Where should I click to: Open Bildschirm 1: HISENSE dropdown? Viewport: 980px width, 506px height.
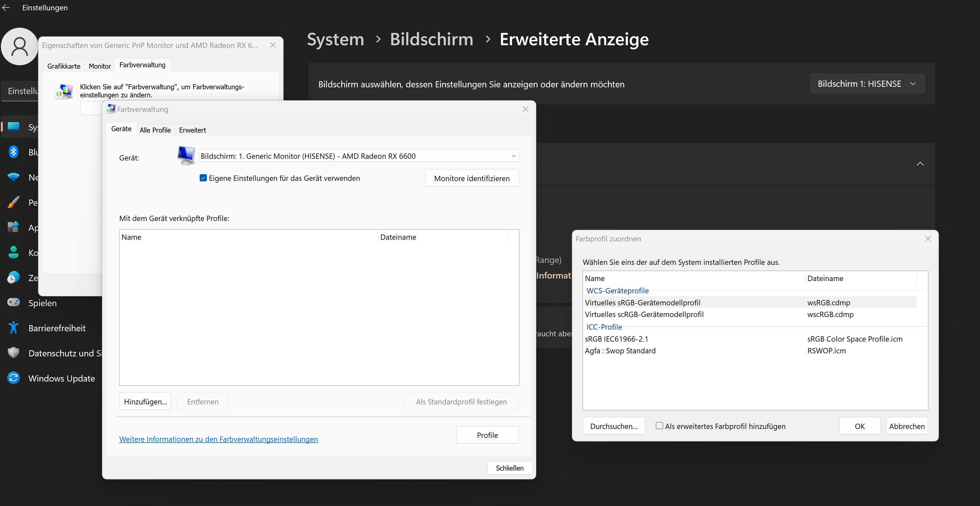click(x=867, y=84)
